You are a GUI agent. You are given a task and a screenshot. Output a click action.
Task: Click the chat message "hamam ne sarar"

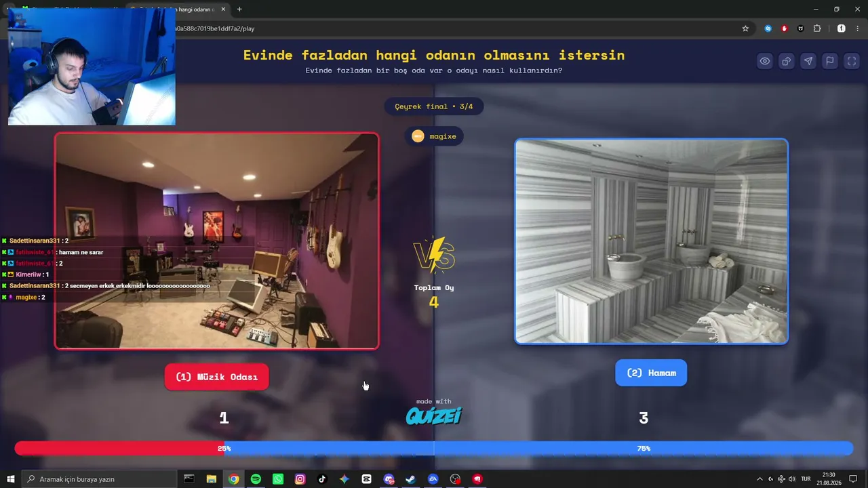click(x=81, y=252)
